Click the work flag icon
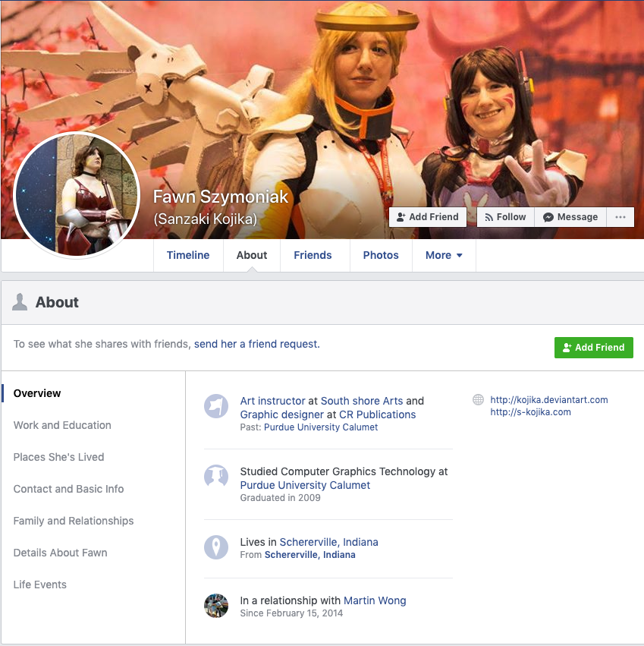Viewport: 644px width, 646px height. (x=216, y=406)
